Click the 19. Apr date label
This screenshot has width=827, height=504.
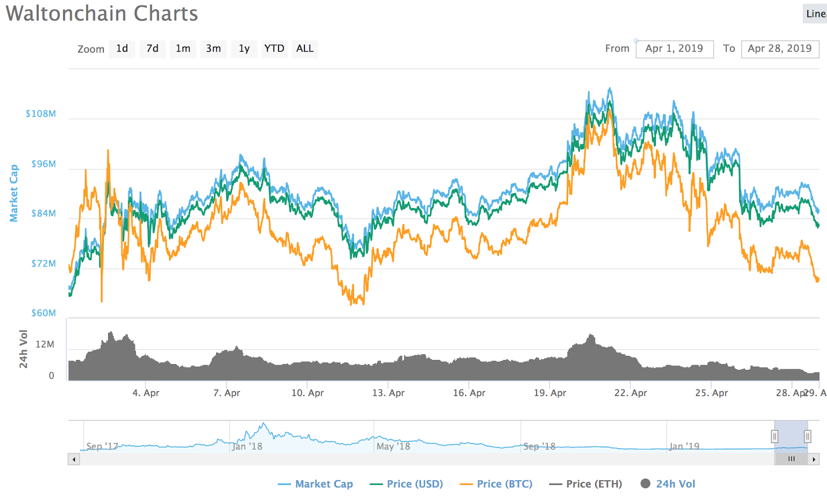point(550,393)
